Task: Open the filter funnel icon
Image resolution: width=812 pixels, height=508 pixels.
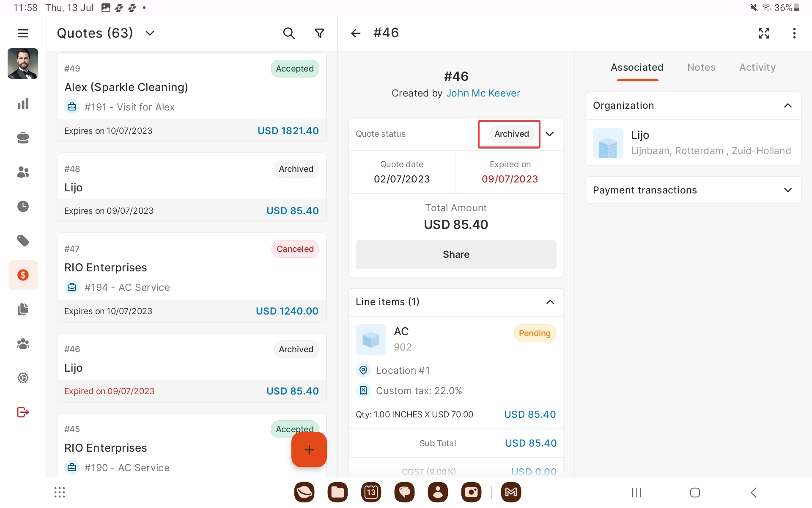Action: point(320,33)
